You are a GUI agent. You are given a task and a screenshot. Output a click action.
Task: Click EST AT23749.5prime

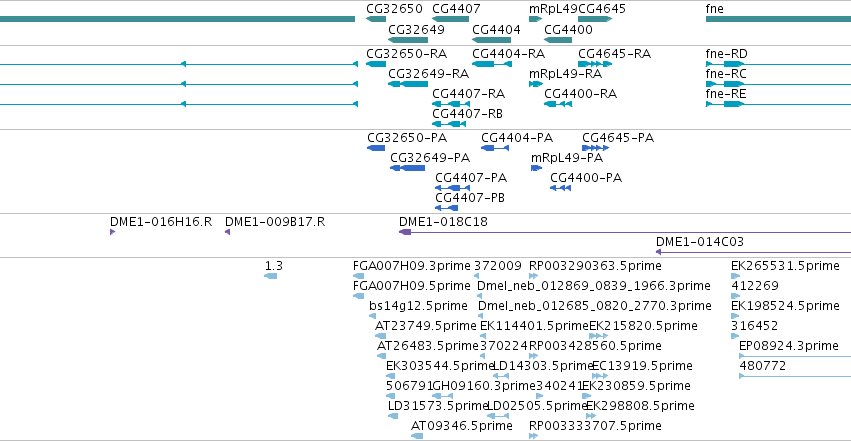coord(426,326)
